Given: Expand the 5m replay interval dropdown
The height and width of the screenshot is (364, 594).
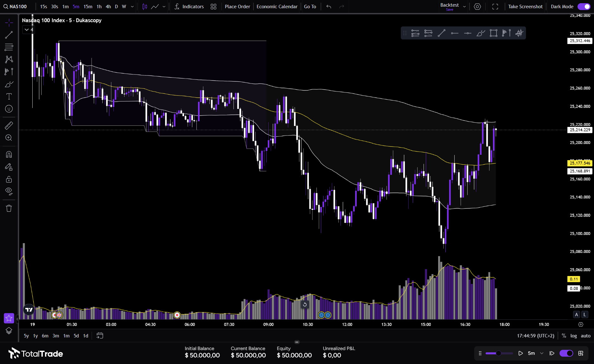Looking at the screenshot, I should point(541,353).
